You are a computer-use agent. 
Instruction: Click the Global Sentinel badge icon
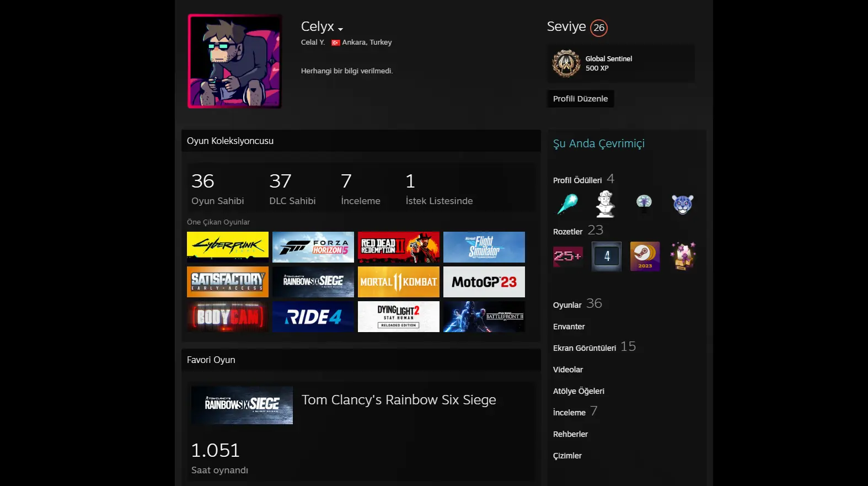coord(566,63)
